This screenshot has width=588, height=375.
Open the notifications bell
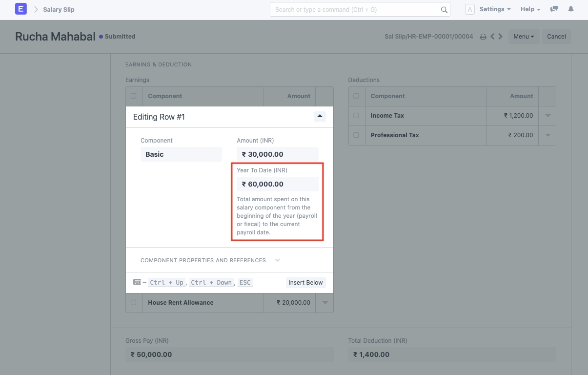click(571, 9)
